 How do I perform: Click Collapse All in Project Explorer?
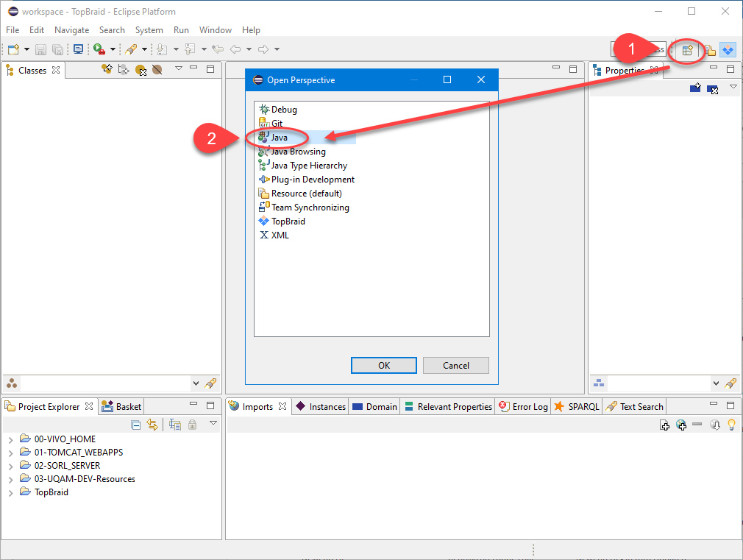(136, 425)
